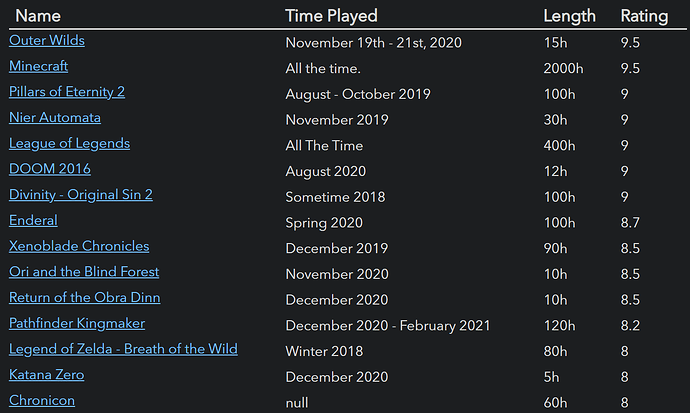Follow the Pathfinder Kingmaker link
The image size is (690, 413).
pyautogui.click(x=77, y=323)
